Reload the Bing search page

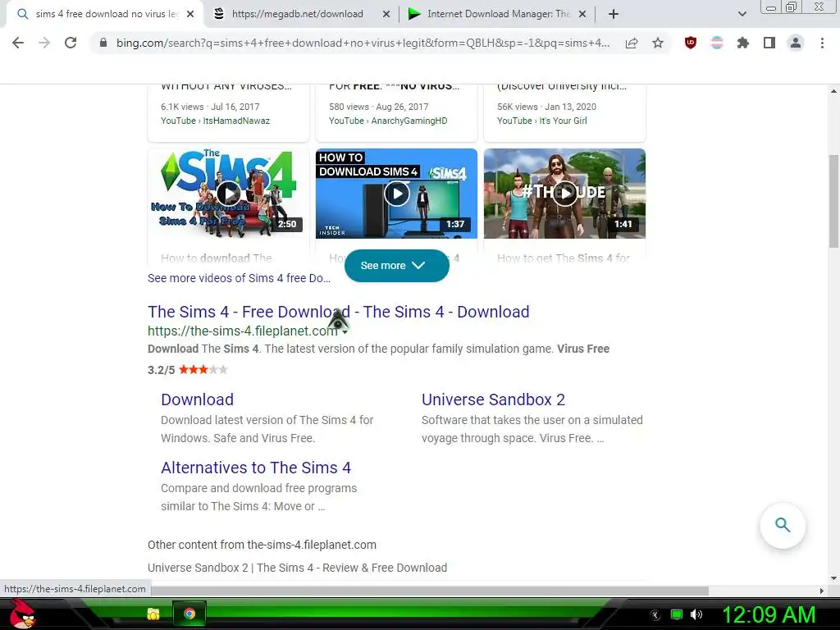point(71,43)
